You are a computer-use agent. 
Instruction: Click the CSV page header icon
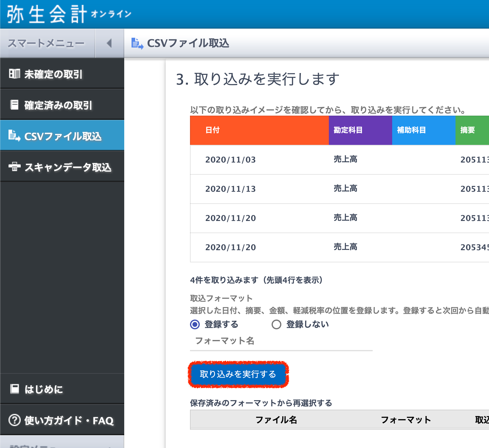[x=137, y=43]
